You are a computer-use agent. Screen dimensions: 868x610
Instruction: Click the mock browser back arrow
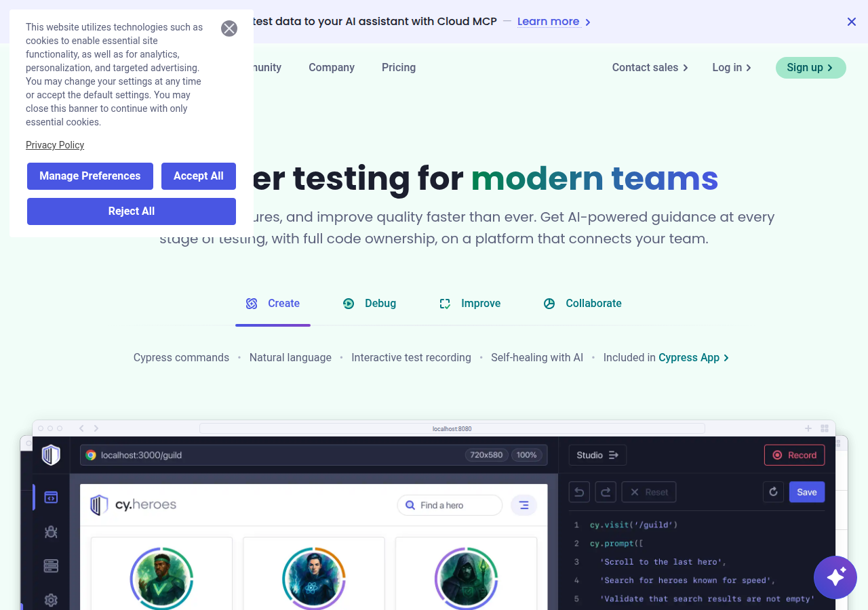(81, 428)
